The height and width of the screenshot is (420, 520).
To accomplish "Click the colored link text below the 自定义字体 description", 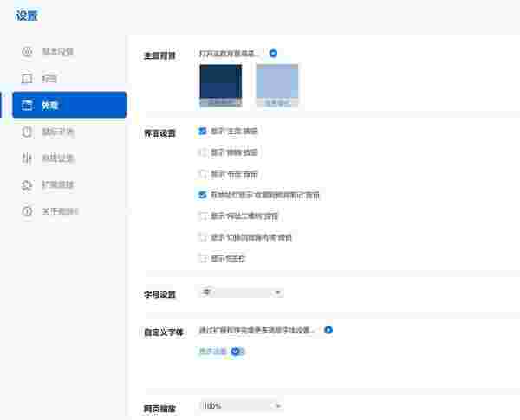I will 213,351.
